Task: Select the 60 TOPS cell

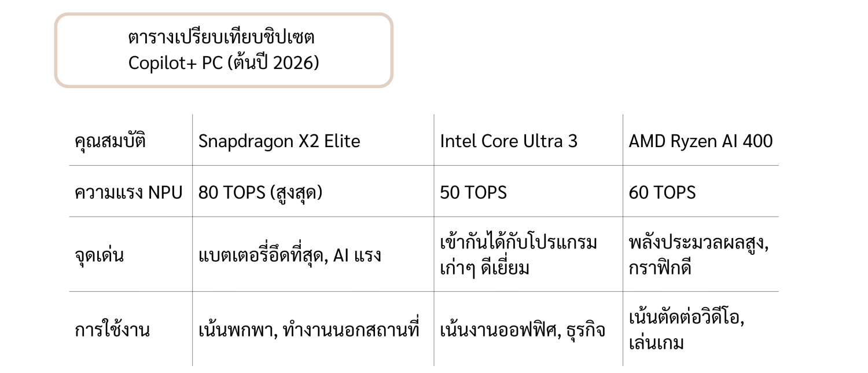Action: coord(662,192)
